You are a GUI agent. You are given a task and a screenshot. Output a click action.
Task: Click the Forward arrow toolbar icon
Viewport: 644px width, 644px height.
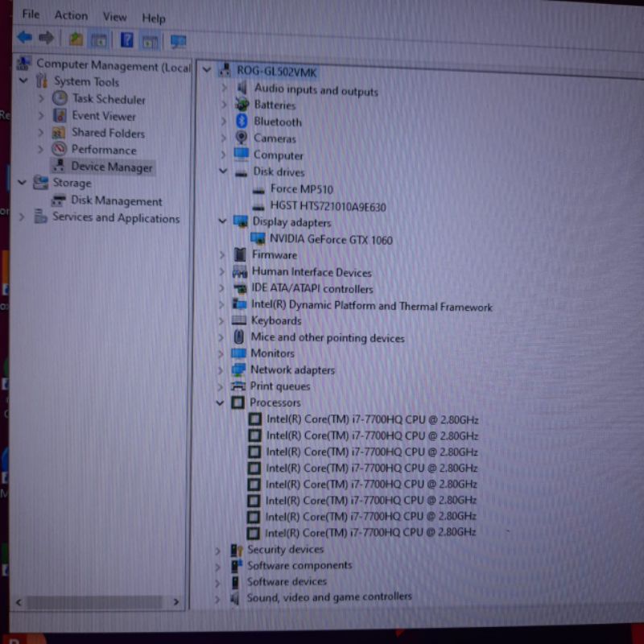click(47, 38)
